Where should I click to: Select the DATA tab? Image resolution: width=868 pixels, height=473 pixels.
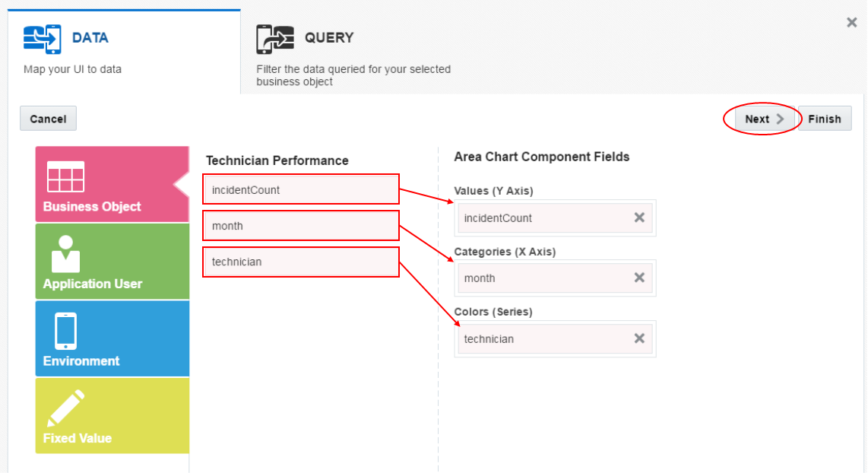(x=90, y=38)
